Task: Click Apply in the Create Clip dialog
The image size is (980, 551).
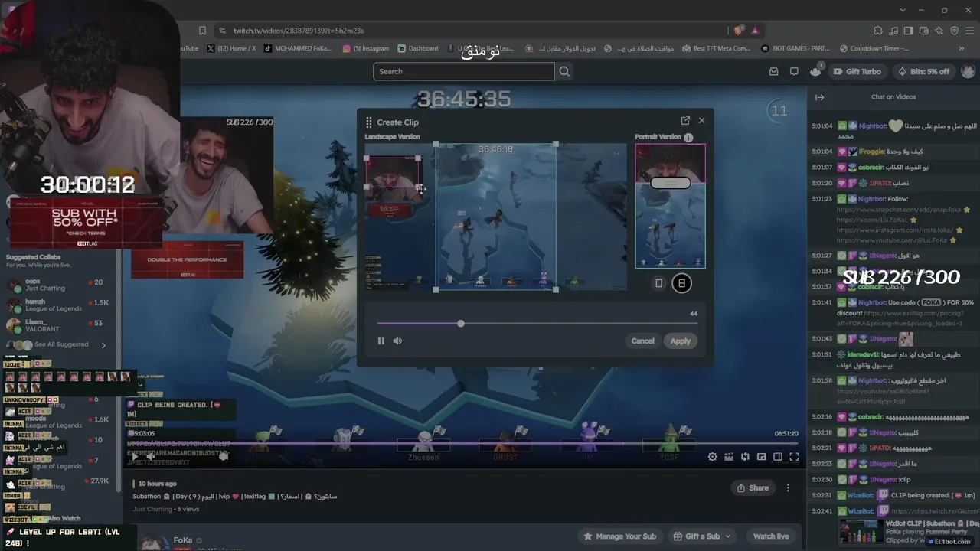Action: point(681,341)
